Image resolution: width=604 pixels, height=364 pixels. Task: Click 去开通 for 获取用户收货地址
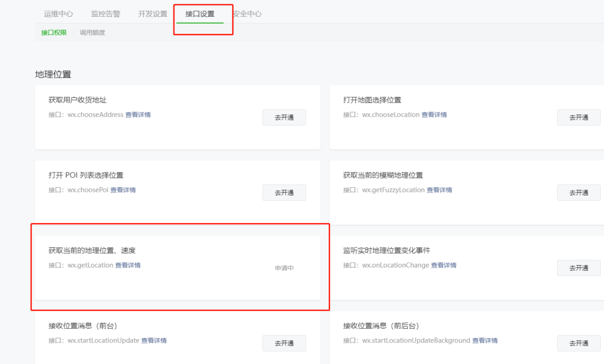[x=284, y=117]
